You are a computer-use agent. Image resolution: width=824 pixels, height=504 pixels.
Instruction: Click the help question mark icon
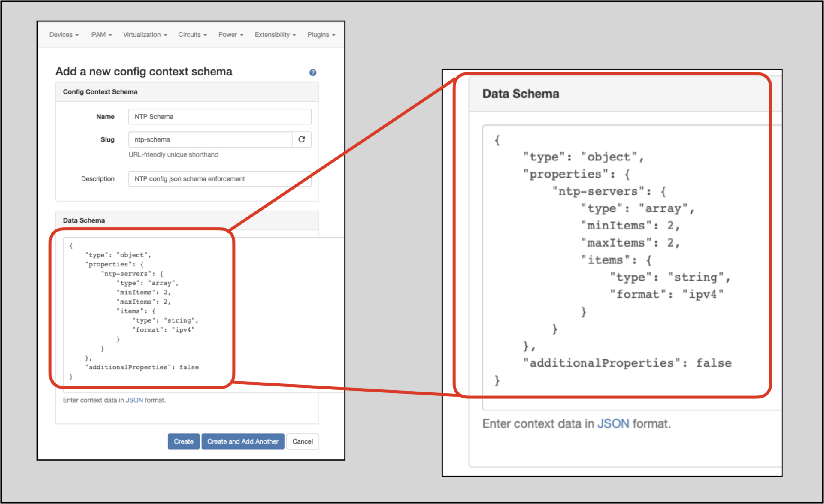click(x=313, y=72)
